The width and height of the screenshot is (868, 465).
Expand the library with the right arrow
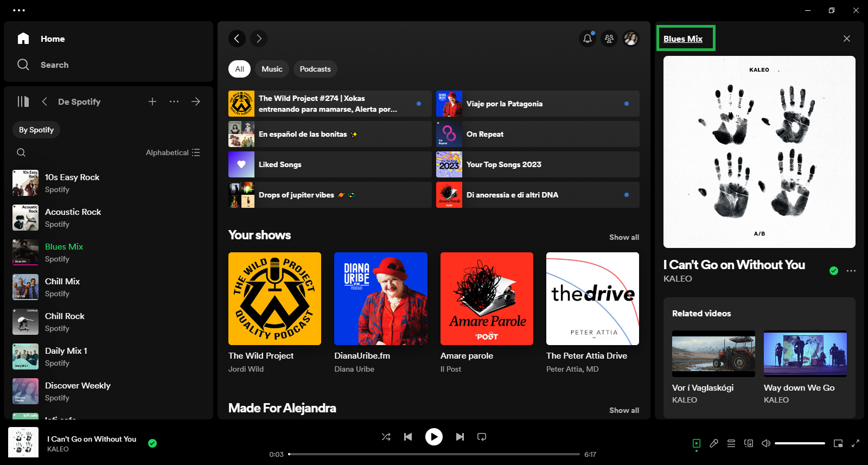coord(196,101)
